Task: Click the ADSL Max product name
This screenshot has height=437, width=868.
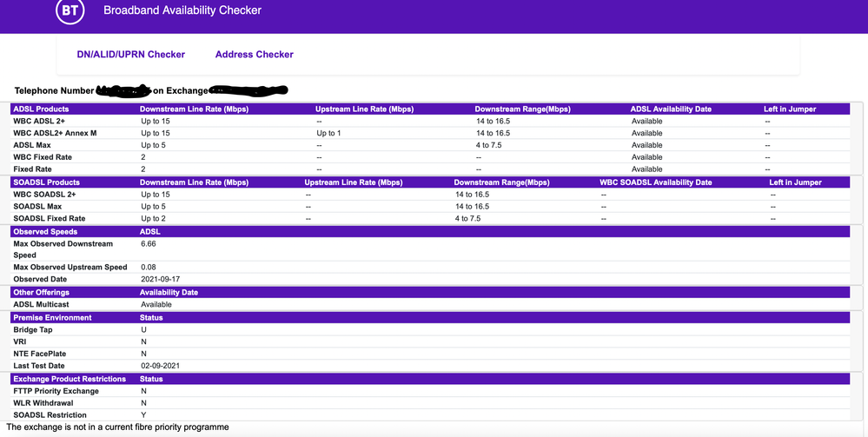Action: 32,145
